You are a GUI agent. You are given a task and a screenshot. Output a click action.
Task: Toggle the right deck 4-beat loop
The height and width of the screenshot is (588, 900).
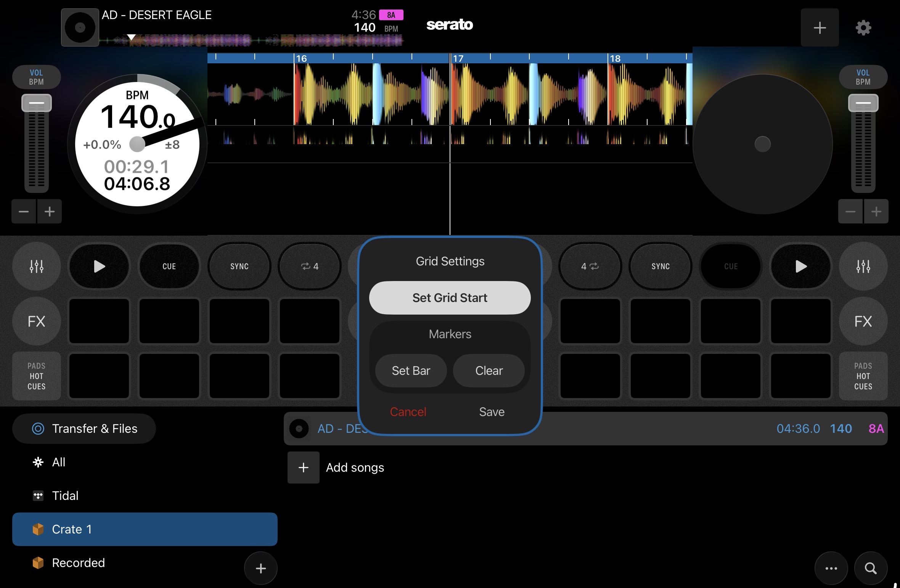point(590,266)
